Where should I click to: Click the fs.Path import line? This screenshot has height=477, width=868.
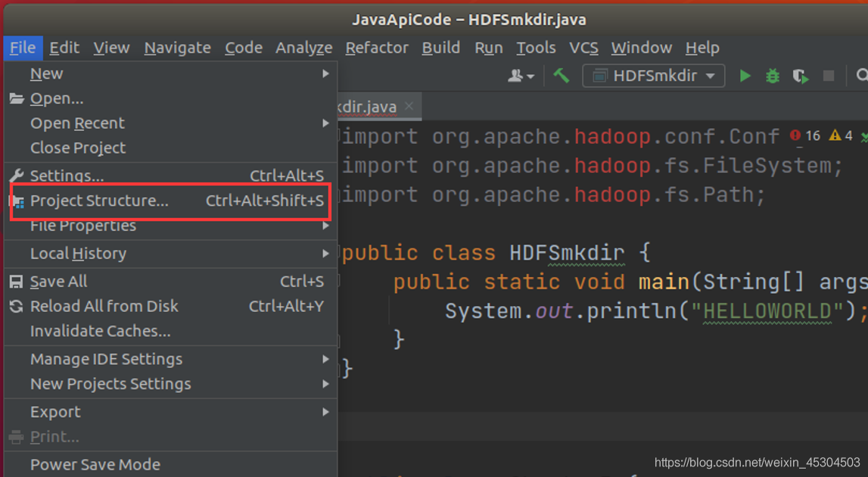click(x=553, y=195)
